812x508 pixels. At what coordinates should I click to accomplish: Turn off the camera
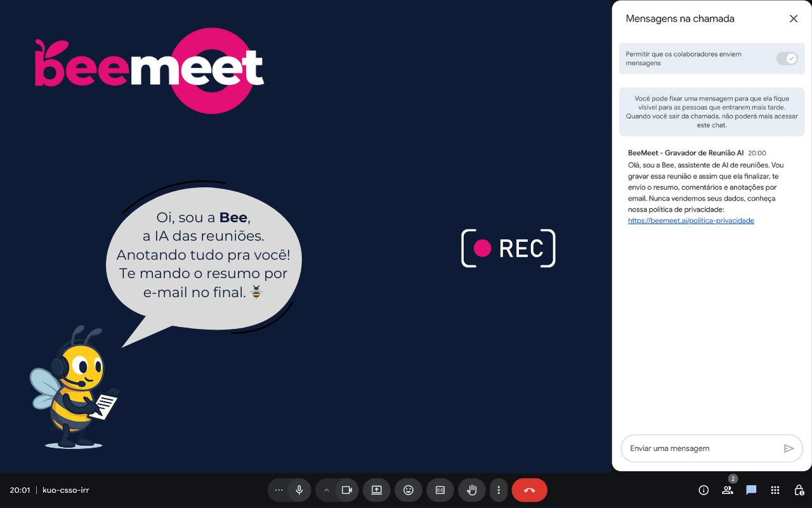pos(347,490)
